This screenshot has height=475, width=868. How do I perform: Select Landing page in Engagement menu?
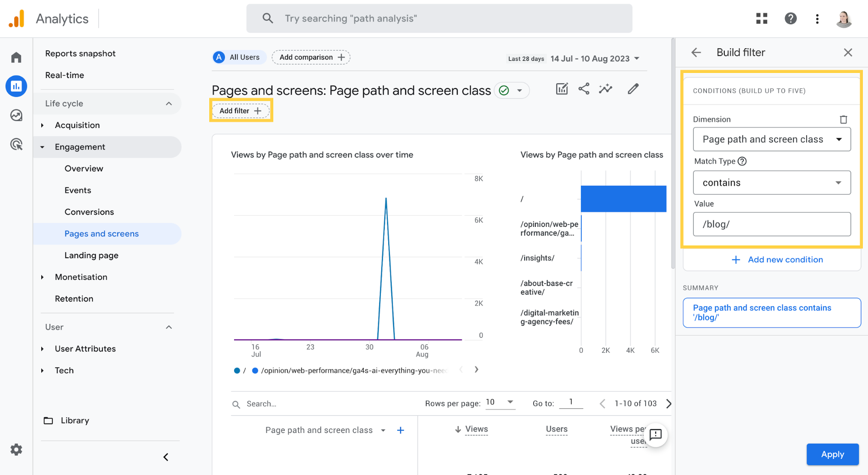coord(91,256)
